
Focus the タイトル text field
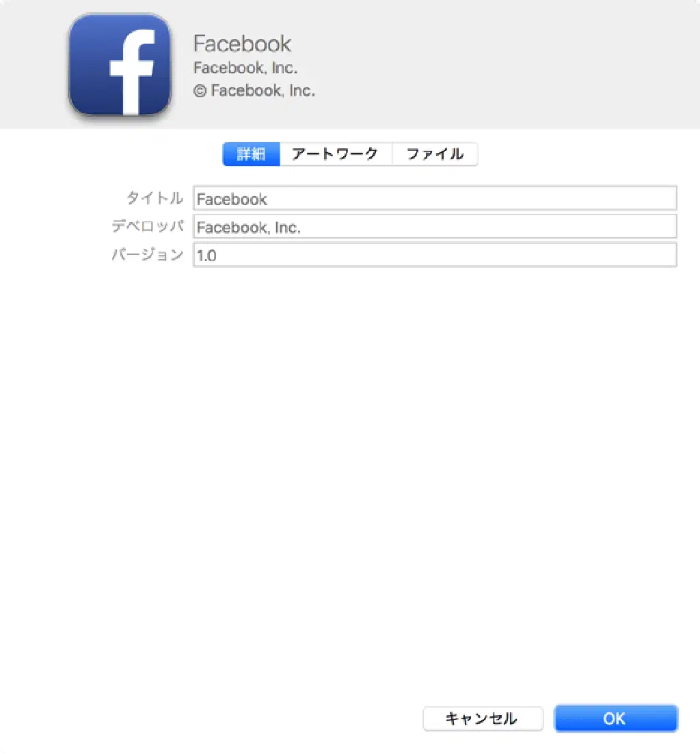click(435, 198)
